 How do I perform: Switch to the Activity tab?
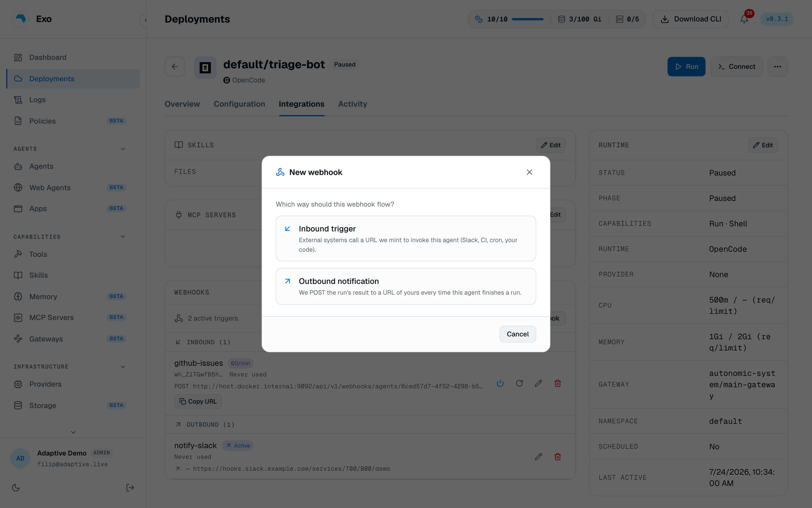[x=352, y=104]
